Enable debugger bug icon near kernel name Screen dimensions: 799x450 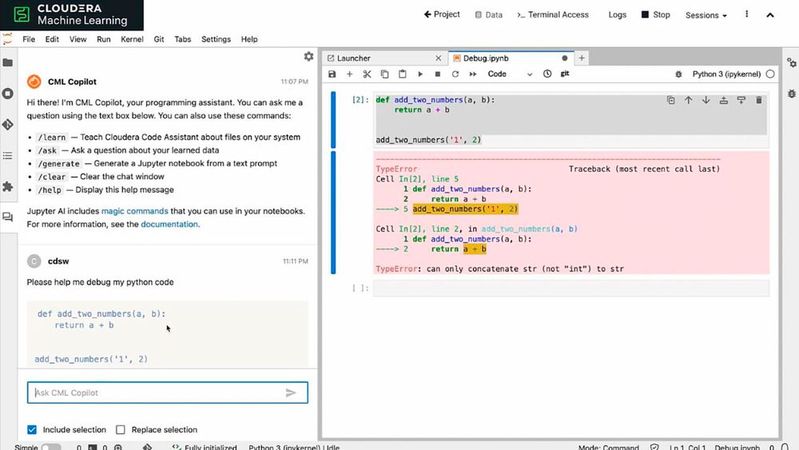click(x=678, y=74)
